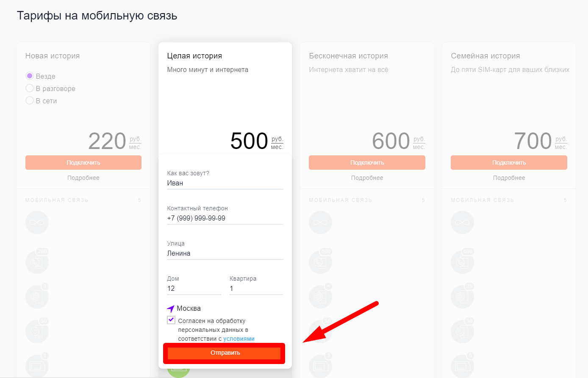This screenshot has height=378, width=588.
Task: Click infinity icon in Новая история plan
Action: click(x=37, y=223)
